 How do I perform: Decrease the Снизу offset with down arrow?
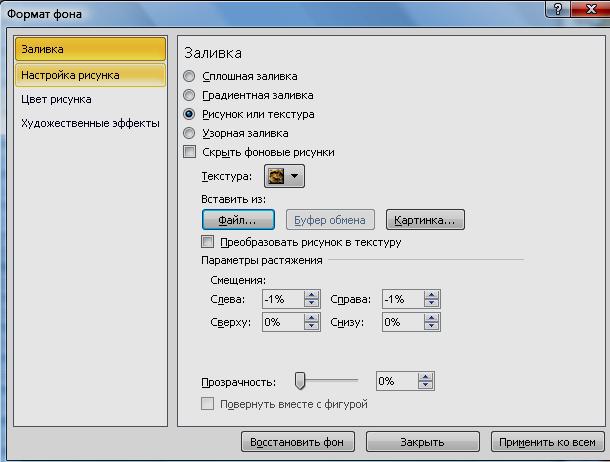click(x=431, y=327)
